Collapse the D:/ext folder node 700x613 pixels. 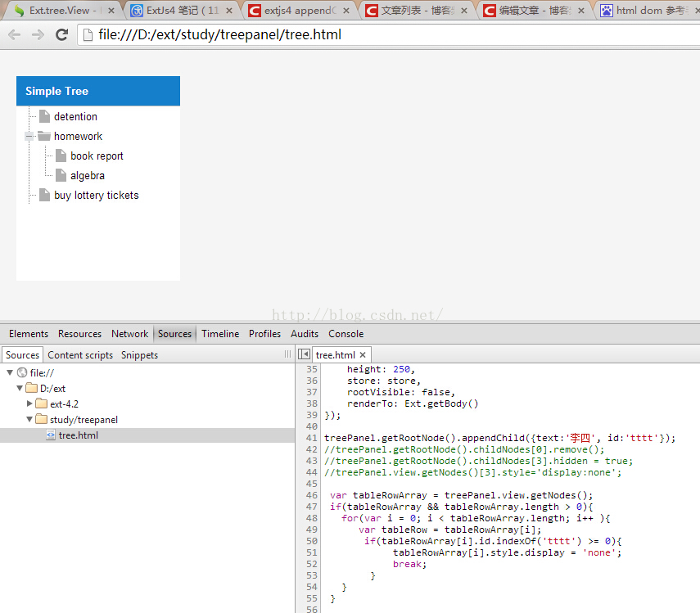(20, 388)
